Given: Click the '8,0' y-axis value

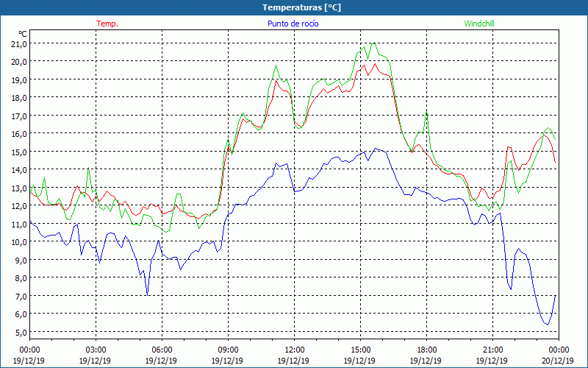Looking at the screenshot, I should (21, 278).
